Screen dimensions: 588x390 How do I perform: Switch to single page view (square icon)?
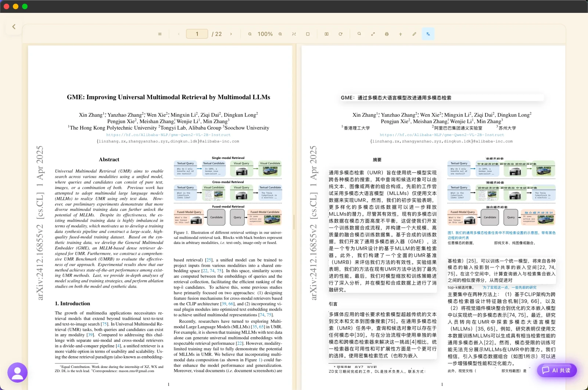tap(308, 34)
